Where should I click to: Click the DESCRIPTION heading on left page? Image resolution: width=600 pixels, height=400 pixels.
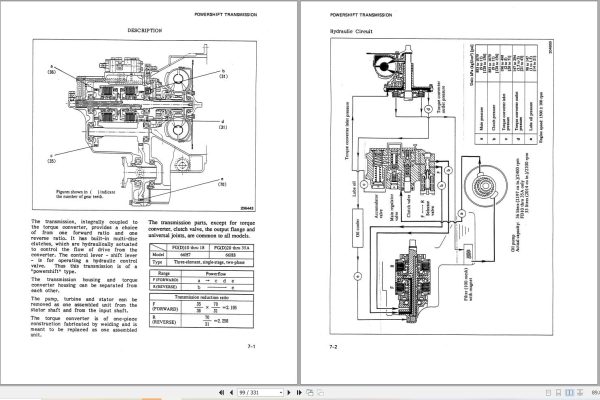click(x=145, y=30)
